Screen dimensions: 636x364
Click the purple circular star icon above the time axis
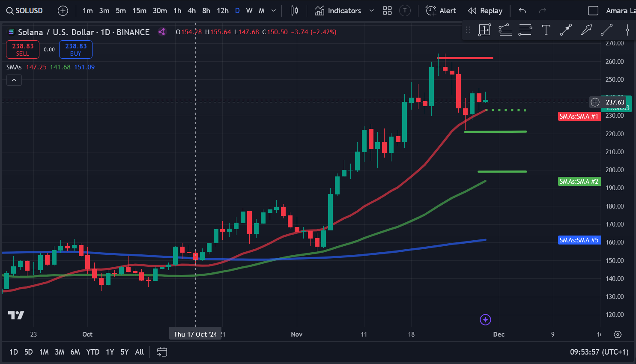click(485, 319)
